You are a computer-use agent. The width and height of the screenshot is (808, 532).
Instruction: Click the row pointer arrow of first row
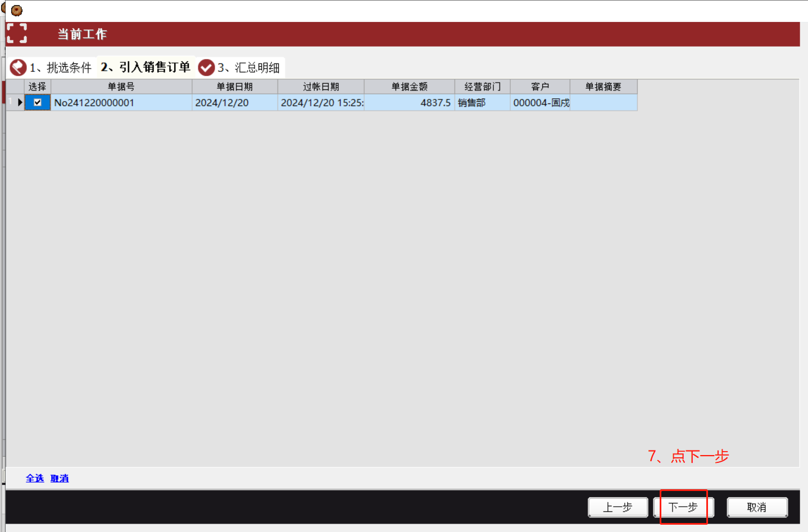tap(20, 102)
